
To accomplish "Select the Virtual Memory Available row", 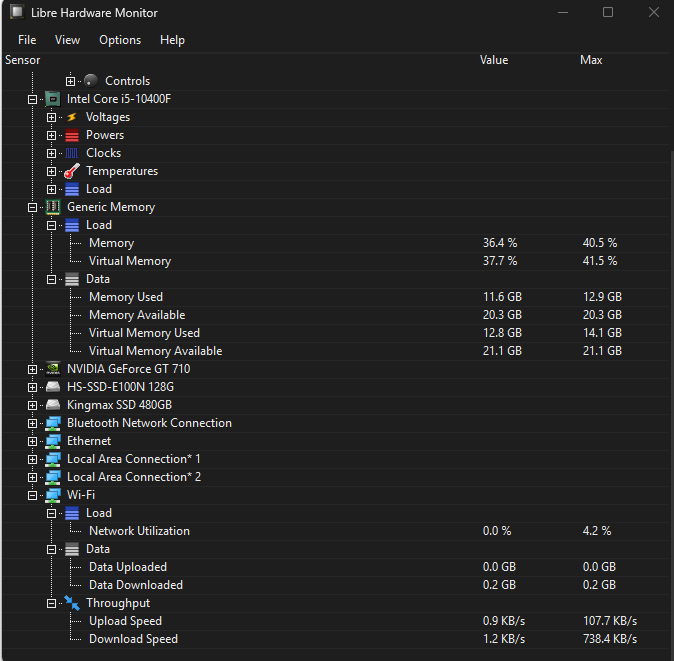I will pyautogui.click(x=337, y=352).
